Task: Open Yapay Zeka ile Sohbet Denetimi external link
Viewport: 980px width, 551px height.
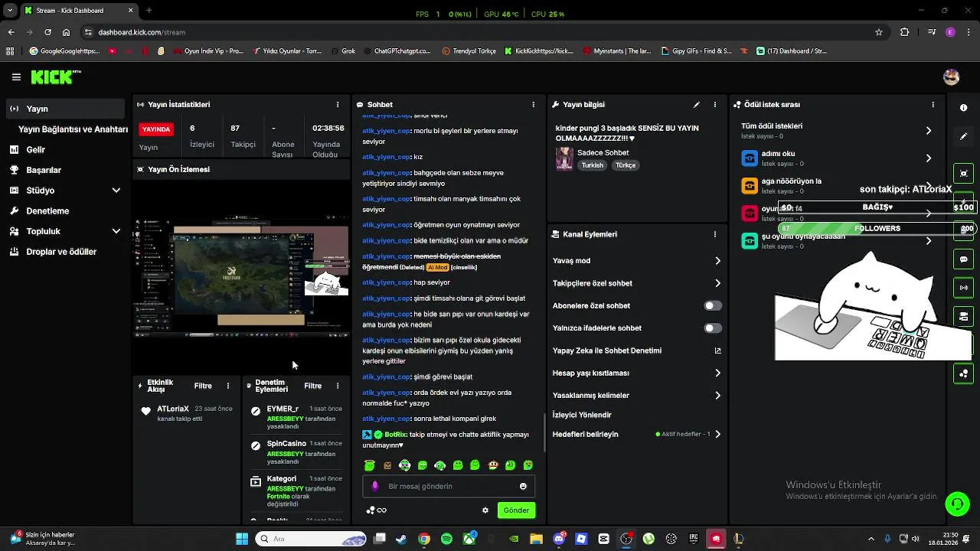Action: [x=717, y=350]
